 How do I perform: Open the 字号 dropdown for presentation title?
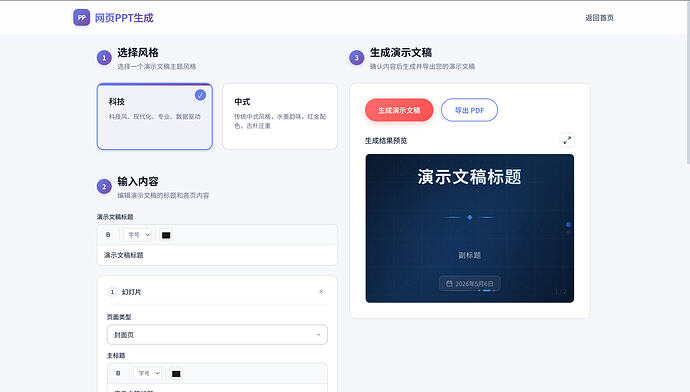click(x=138, y=235)
